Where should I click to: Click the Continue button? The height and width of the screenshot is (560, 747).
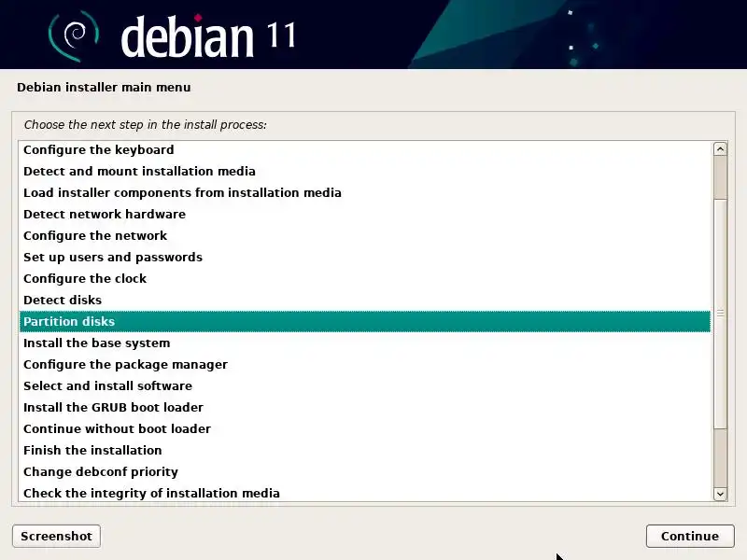[x=690, y=536]
